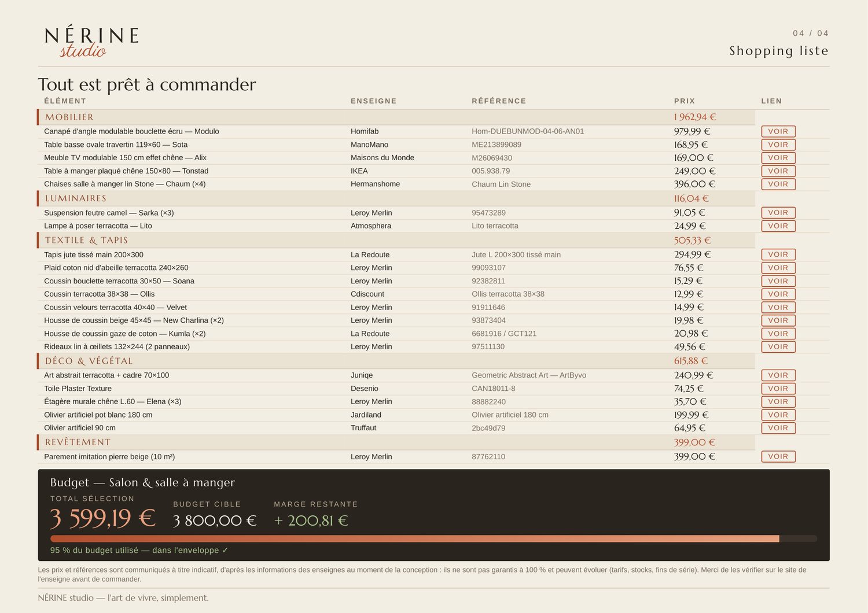Click the Jardiland retailer name

point(366,415)
